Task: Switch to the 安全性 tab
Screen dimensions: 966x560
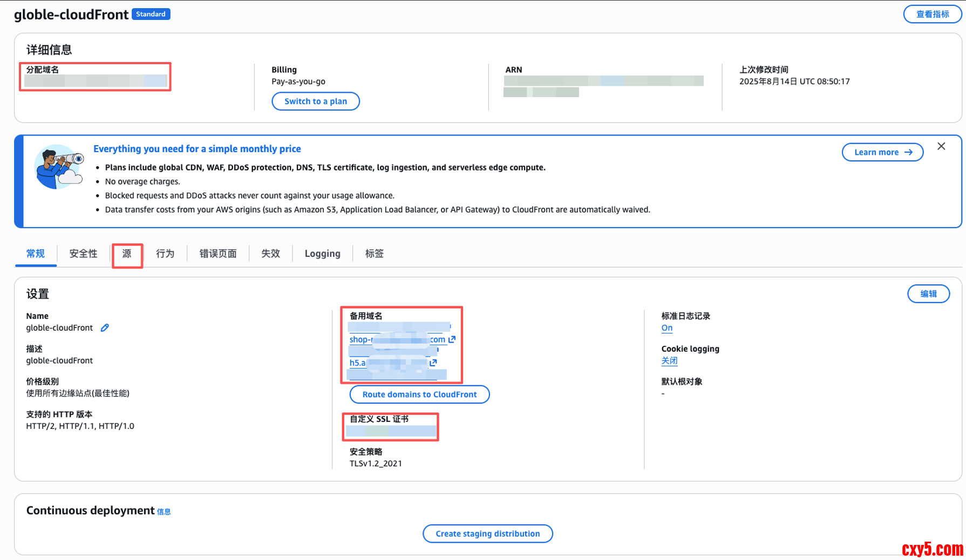Action: tap(83, 254)
